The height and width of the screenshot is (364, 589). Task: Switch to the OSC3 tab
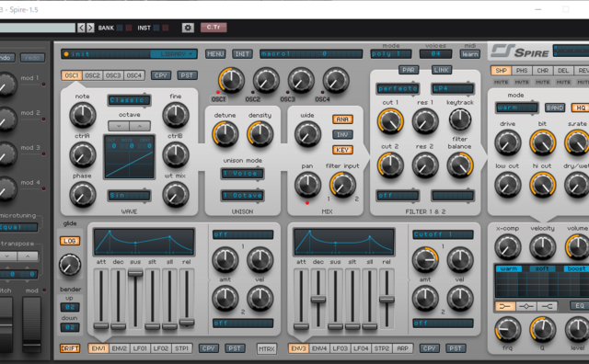click(113, 75)
